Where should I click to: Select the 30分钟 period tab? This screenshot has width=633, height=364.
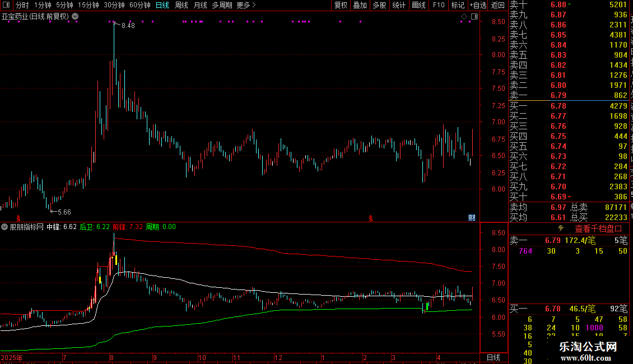[x=114, y=5]
